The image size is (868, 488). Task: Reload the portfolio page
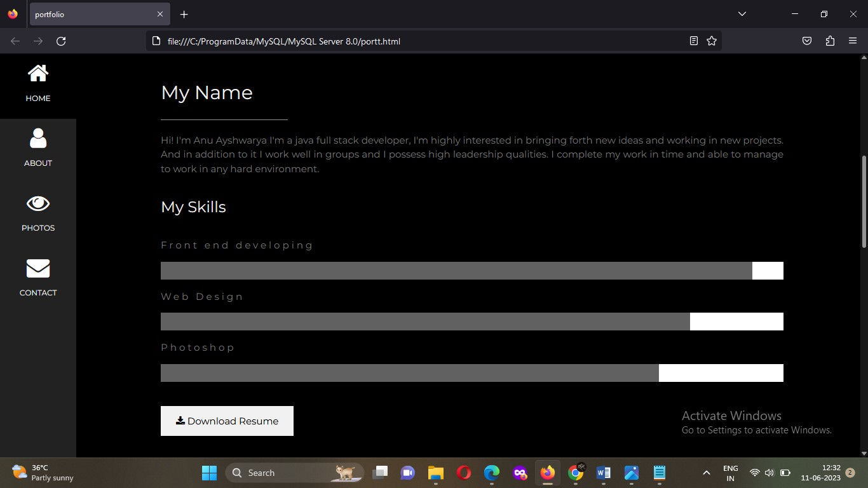(61, 41)
